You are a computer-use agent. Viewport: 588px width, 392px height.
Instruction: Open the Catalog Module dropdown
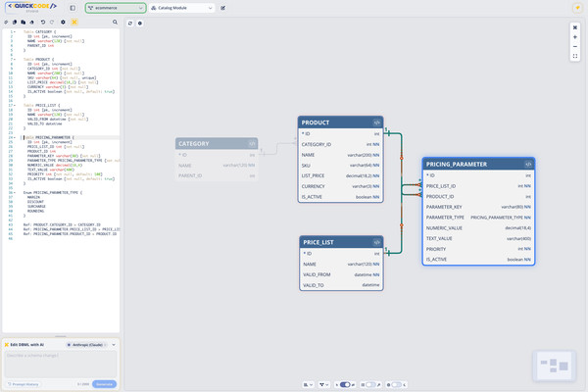click(x=182, y=8)
